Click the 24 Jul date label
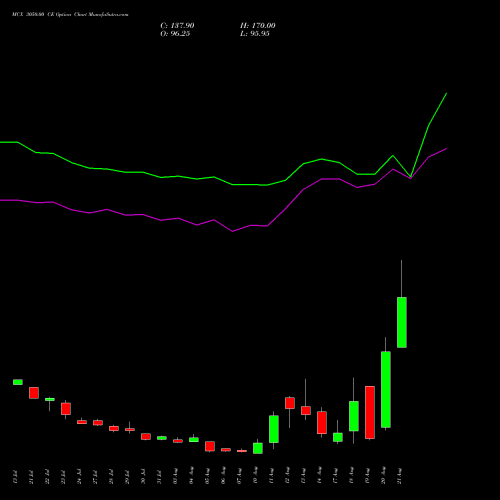This screenshot has width=500, height=500. point(80,477)
